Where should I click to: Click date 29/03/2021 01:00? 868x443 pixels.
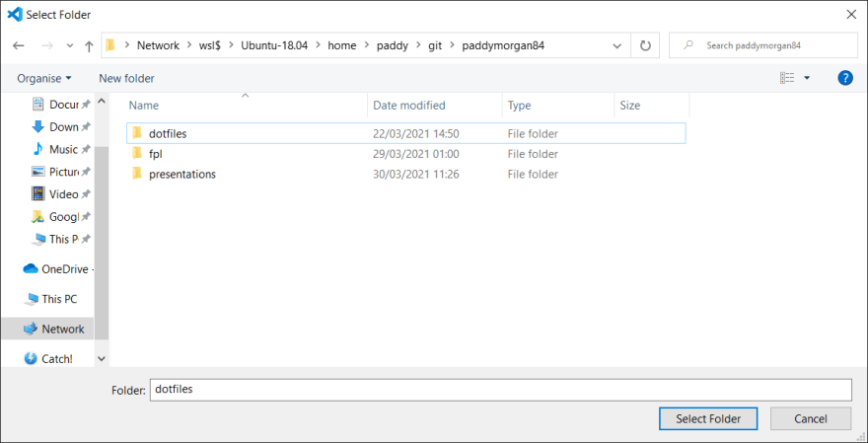coord(415,154)
